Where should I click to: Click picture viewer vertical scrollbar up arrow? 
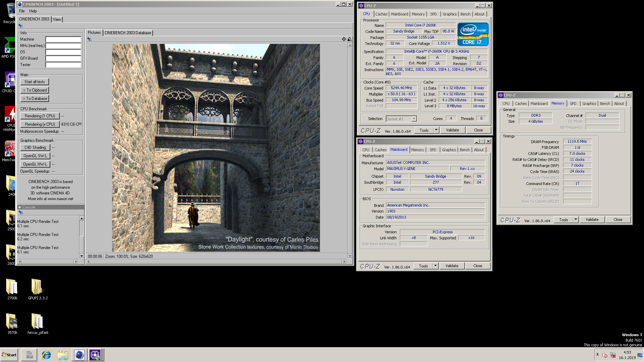[350, 45]
